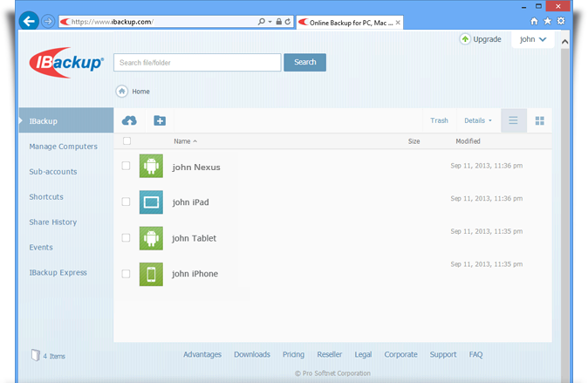Check the john Tablet checkbox
Viewport: 588px width, 383px height.
pyautogui.click(x=126, y=238)
